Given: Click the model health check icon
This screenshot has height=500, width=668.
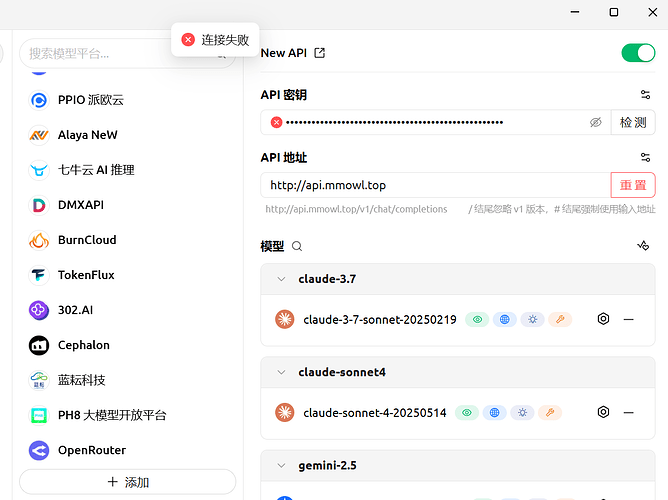Looking at the screenshot, I should (643, 245).
